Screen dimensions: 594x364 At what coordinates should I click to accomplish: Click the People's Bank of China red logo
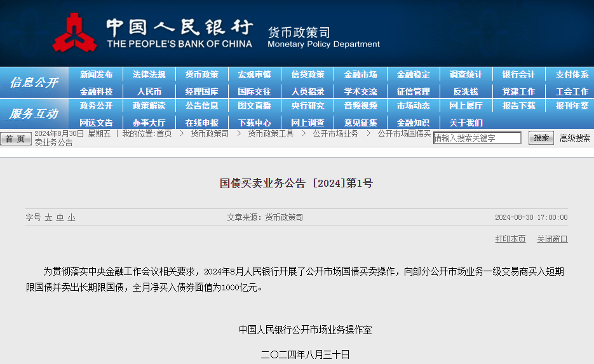pyautogui.click(x=74, y=32)
